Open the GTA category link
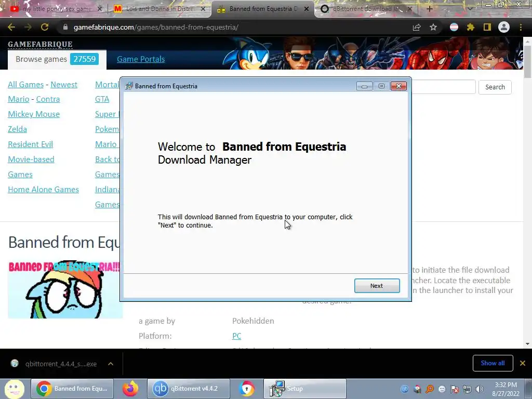The image size is (532, 399). tap(102, 99)
